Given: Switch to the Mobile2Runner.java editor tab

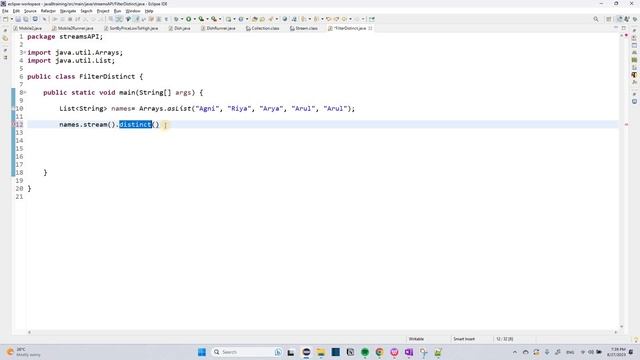Looking at the screenshot, I should click(73, 28).
